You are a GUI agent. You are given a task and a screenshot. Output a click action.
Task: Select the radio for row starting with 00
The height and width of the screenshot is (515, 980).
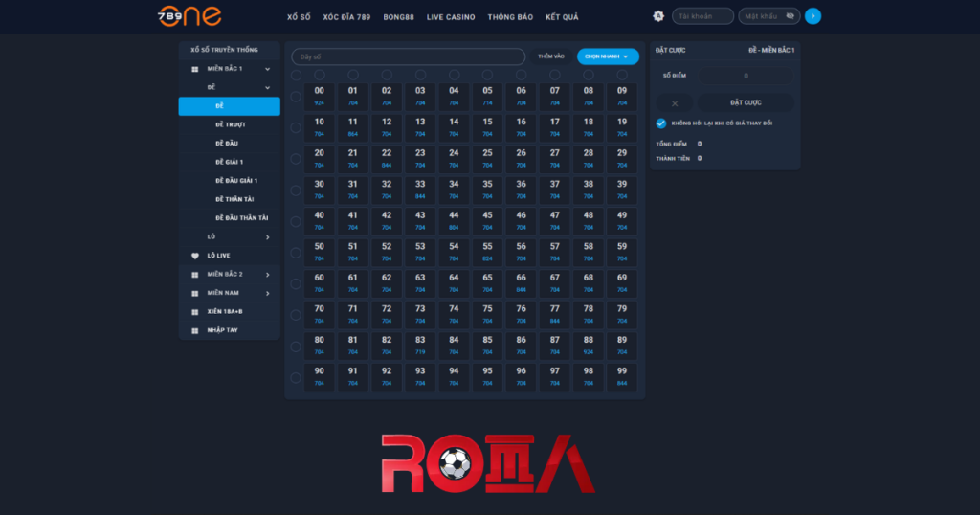[x=296, y=97]
